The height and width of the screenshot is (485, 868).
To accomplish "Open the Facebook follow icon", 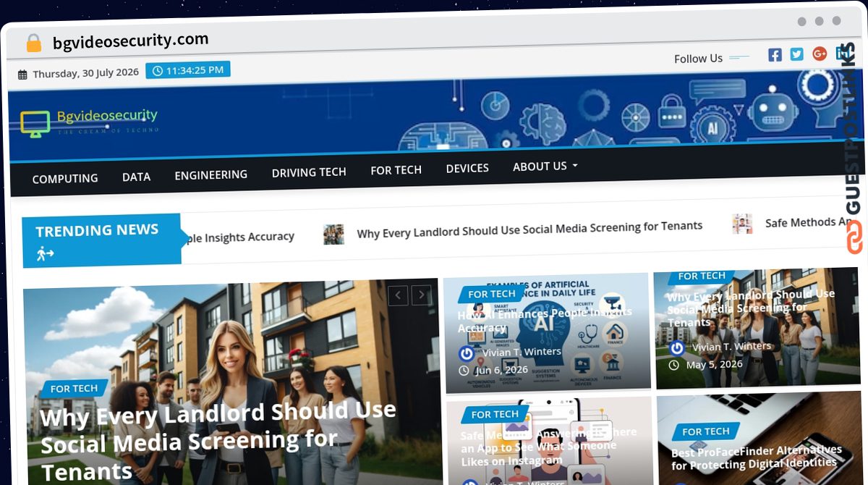I will [775, 55].
